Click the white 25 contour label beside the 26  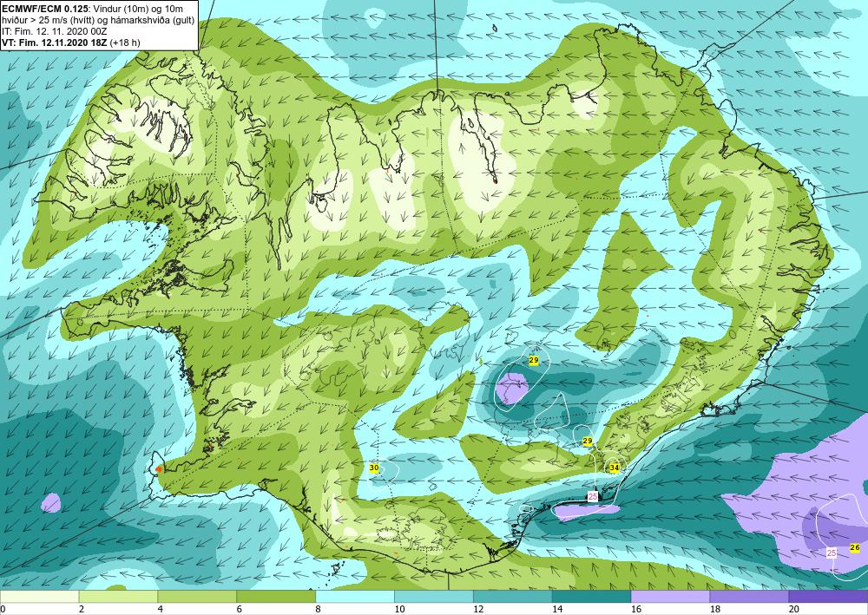click(832, 553)
